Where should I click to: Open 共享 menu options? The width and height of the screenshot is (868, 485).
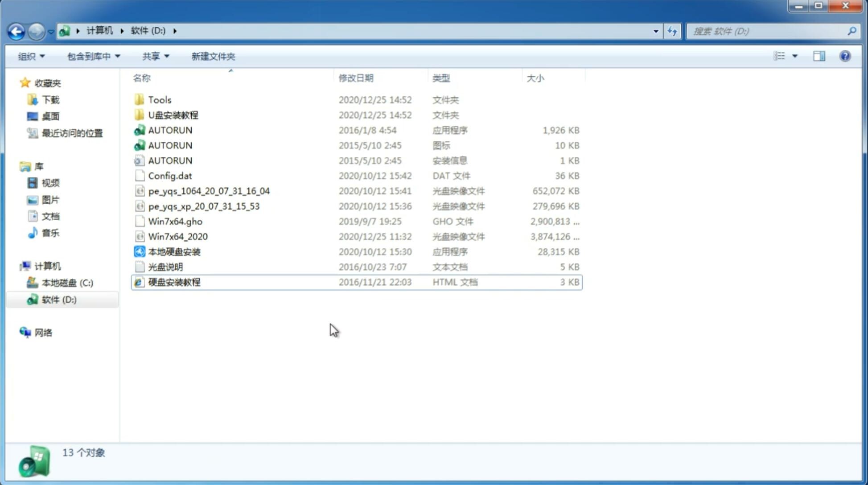(156, 55)
